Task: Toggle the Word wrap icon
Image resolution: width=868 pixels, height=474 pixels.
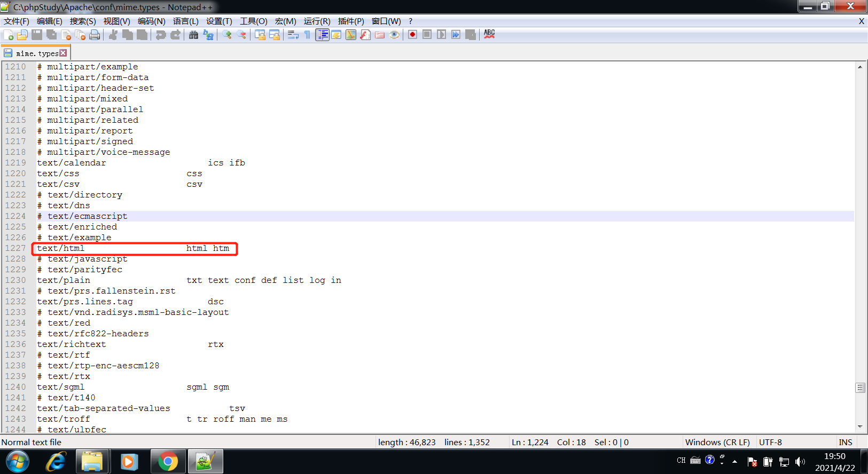Action: coord(293,35)
